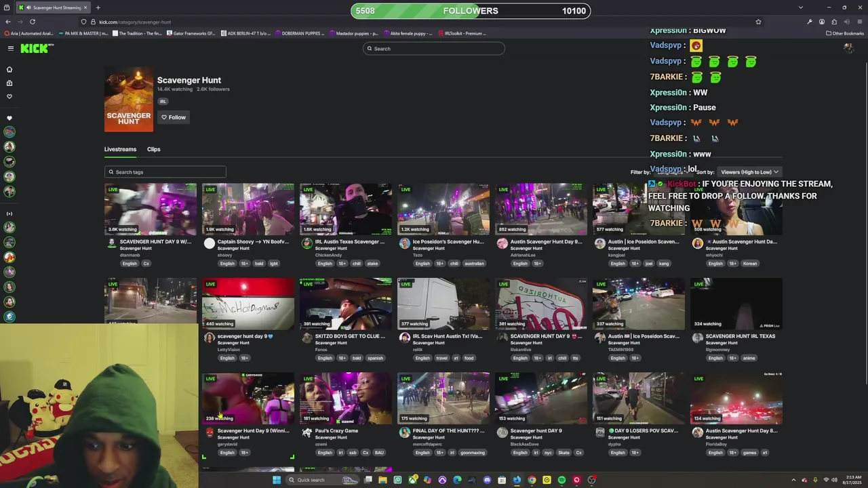The height and width of the screenshot is (488, 868).
Task: Open the Home icon in the Kick sidebar
Action: tap(9, 69)
